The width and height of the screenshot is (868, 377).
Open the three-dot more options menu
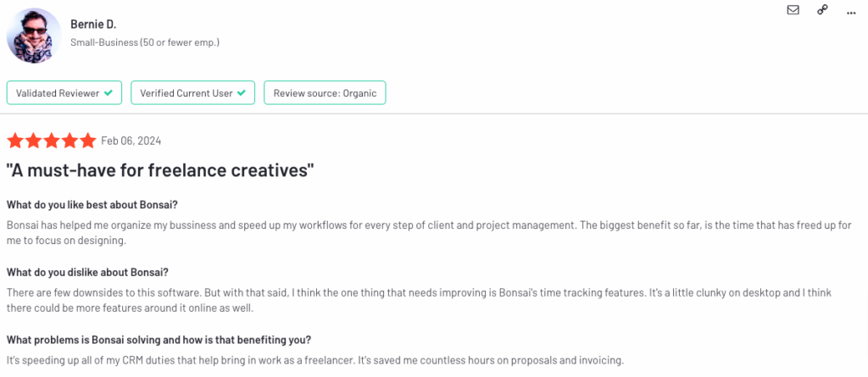[x=851, y=12]
